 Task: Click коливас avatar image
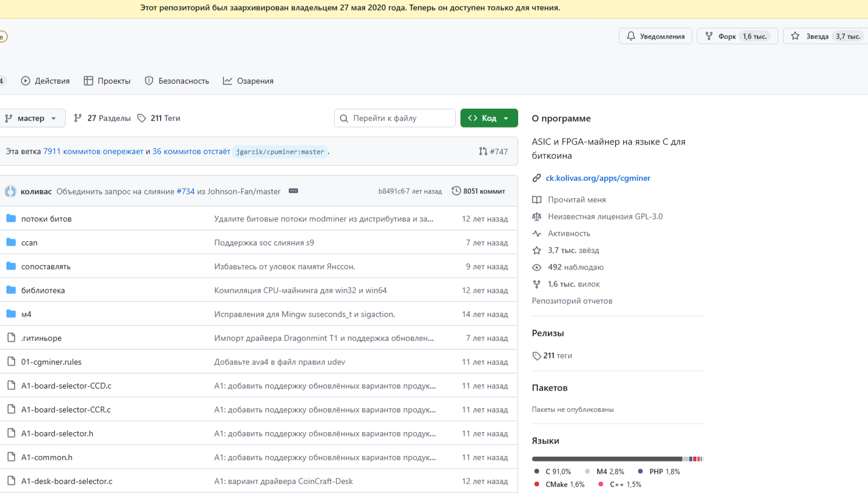pos(10,191)
